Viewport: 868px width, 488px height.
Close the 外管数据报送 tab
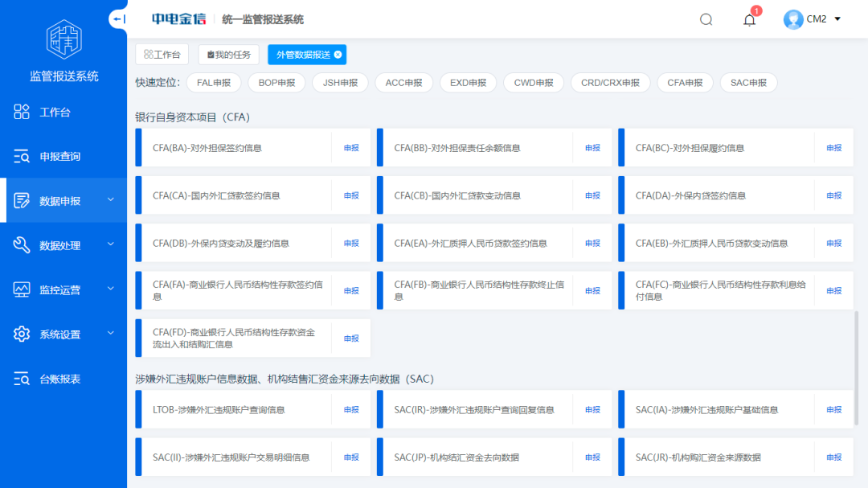click(x=338, y=55)
